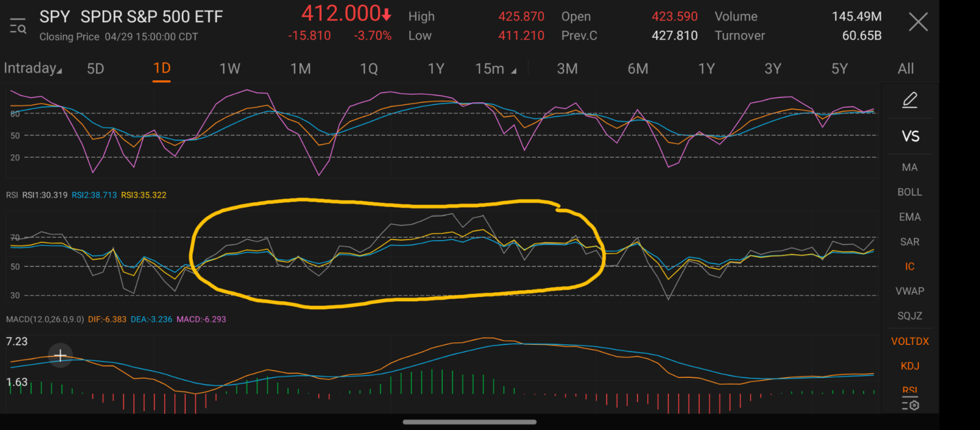Toggle the MA indicator
The height and width of the screenshot is (430, 980).
[910, 167]
